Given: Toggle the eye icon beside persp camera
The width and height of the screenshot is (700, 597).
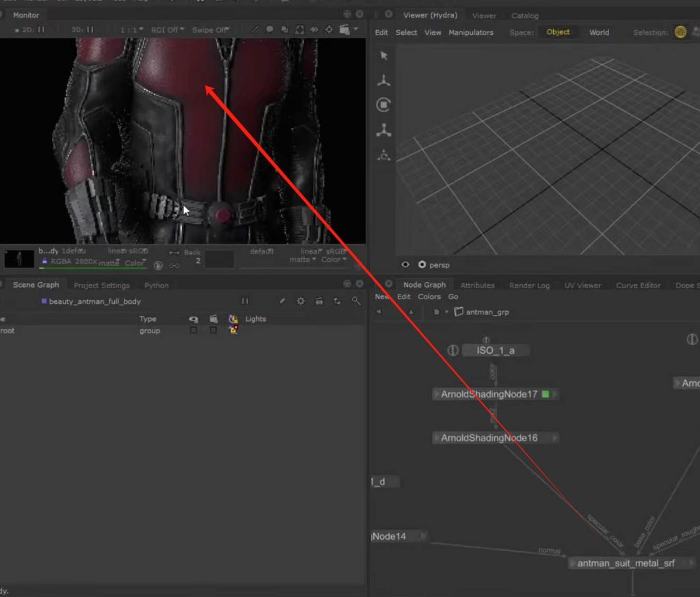Looking at the screenshot, I should pyautogui.click(x=405, y=265).
